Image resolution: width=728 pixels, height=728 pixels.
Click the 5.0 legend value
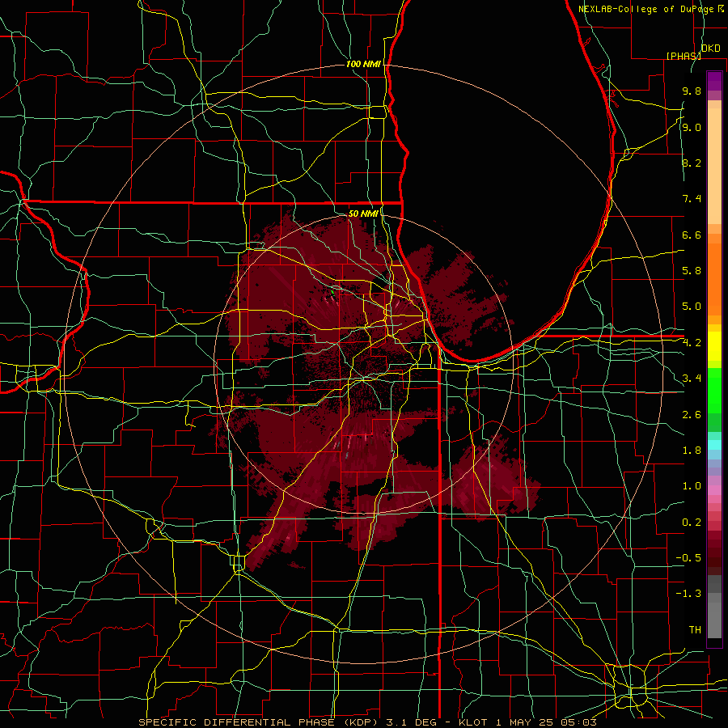click(x=692, y=307)
